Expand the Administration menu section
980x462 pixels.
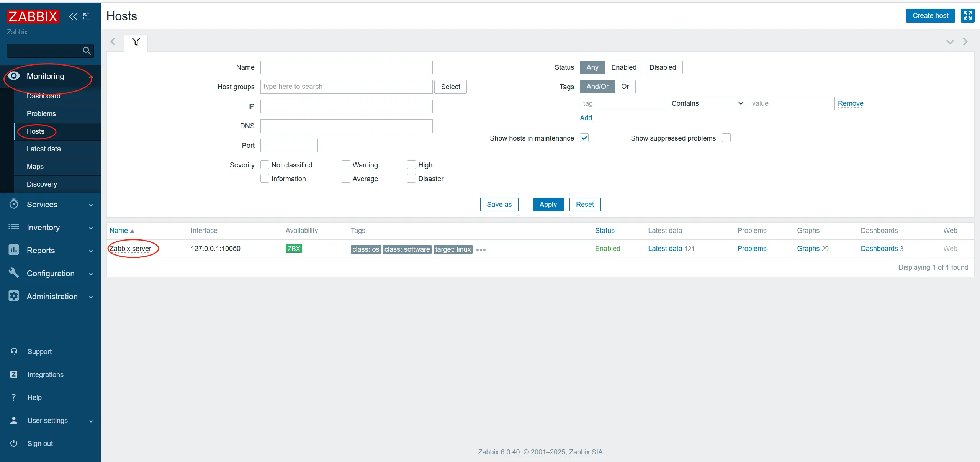pyautogui.click(x=52, y=297)
